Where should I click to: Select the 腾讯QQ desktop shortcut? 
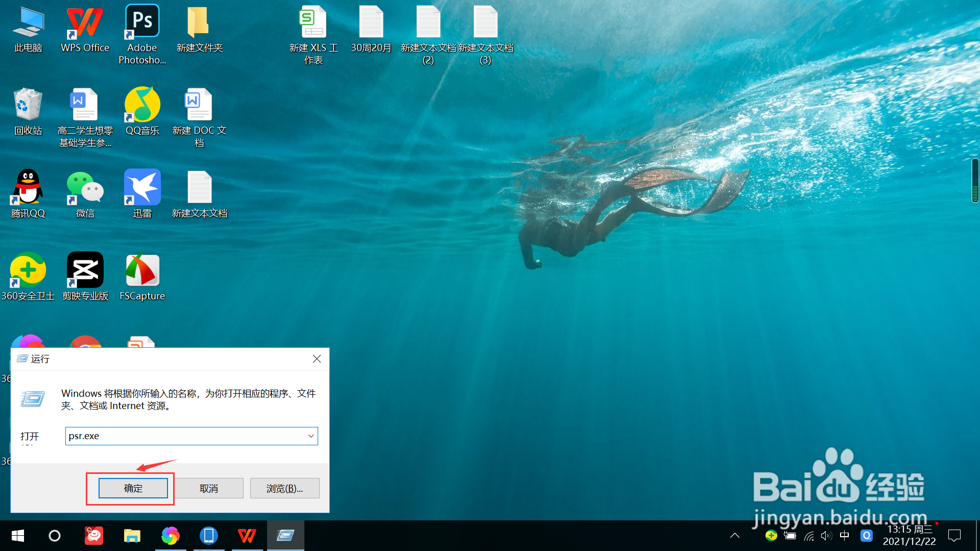[x=28, y=194]
